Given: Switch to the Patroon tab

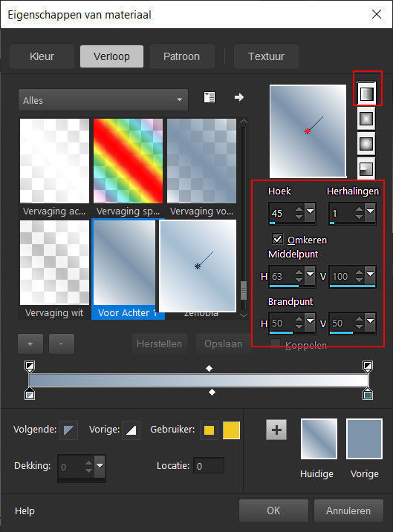Looking at the screenshot, I should click(x=182, y=56).
